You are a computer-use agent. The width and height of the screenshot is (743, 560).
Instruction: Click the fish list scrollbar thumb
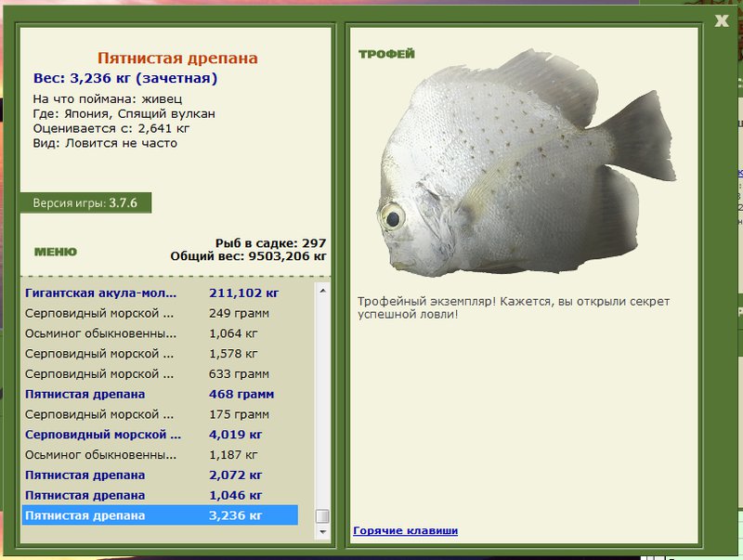tap(322, 516)
